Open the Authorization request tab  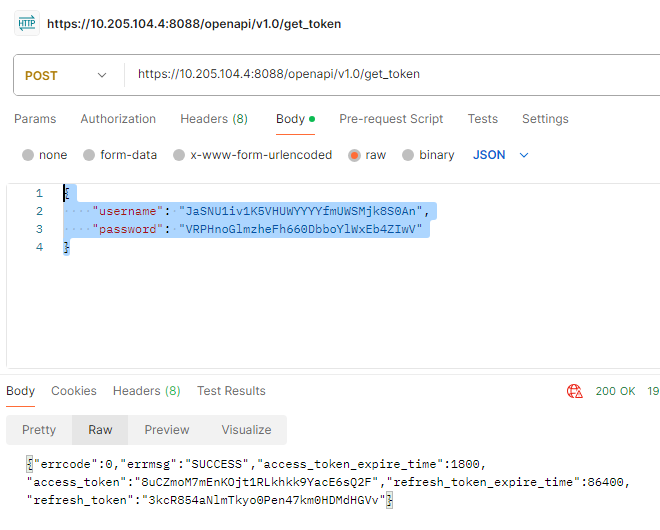pyautogui.click(x=118, y=119)
